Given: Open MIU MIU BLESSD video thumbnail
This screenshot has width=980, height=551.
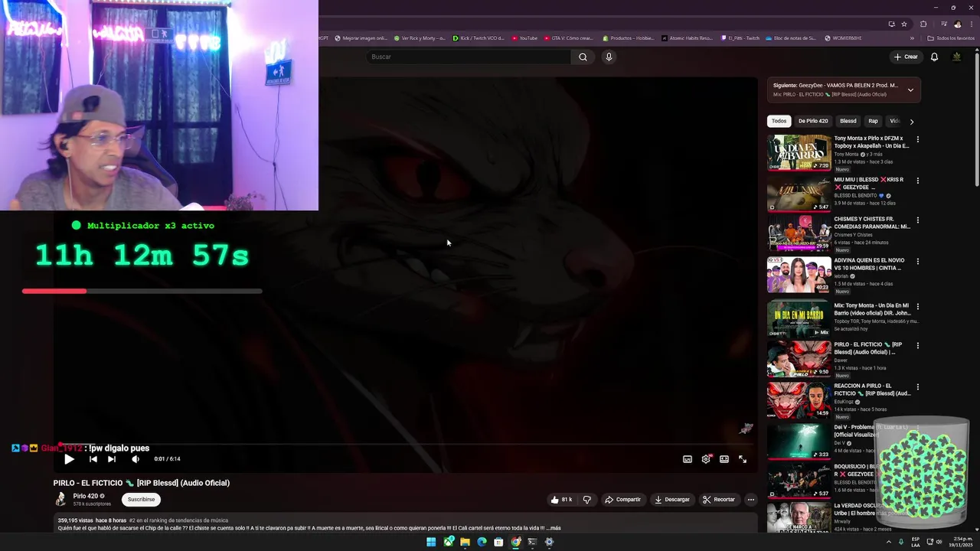Looking at the screenshot, I should tap(799, 194).
